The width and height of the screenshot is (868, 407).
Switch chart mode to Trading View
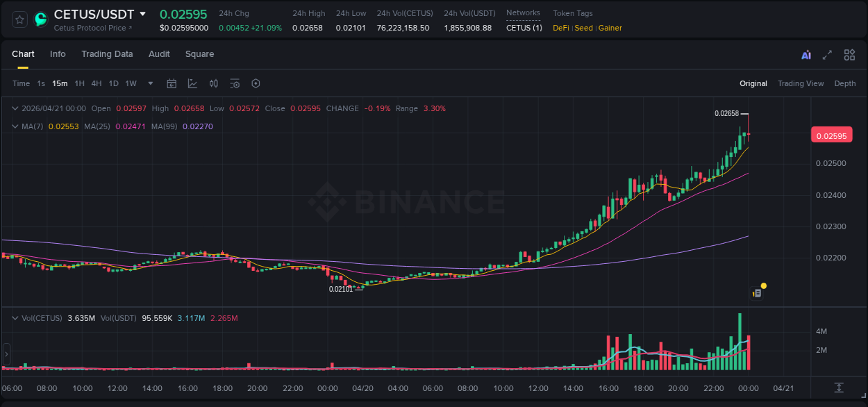pyautogui.click(x=800, y=83)
